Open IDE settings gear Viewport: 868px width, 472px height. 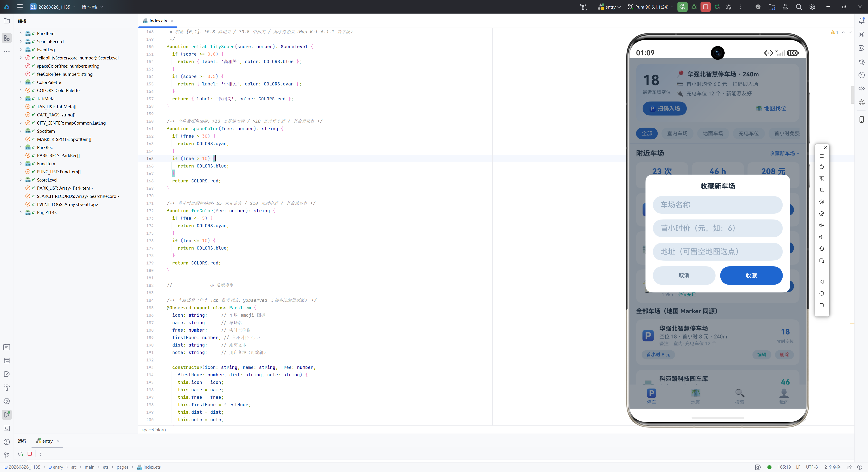pos(812,7)
